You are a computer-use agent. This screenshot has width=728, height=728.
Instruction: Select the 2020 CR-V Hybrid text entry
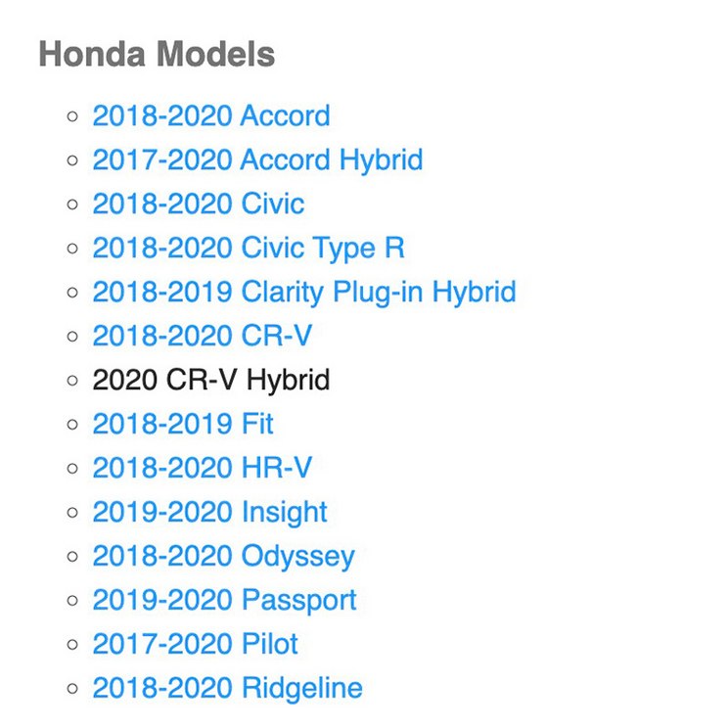pyautogui.click(x=210, y=380)
